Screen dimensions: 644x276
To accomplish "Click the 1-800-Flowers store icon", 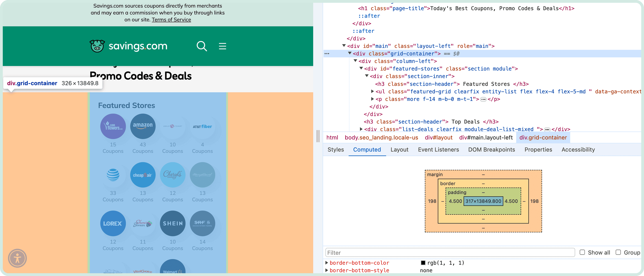I will [113, 126].
